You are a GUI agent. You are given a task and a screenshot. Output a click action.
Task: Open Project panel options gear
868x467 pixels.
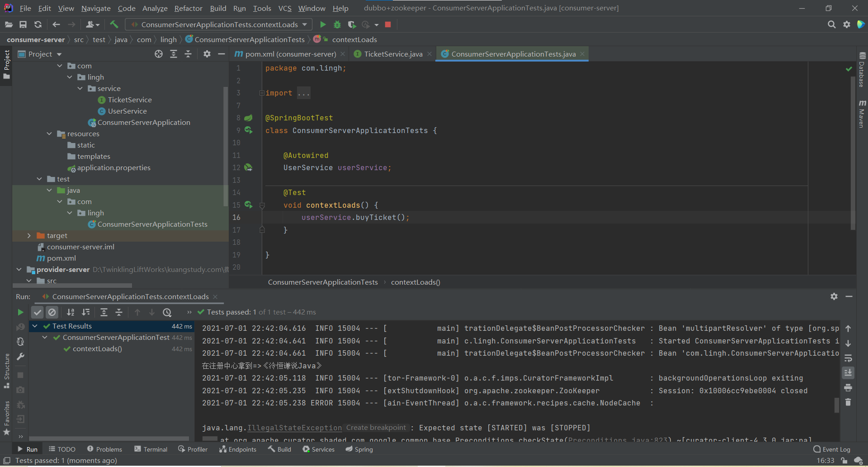(x=207, y=54)
